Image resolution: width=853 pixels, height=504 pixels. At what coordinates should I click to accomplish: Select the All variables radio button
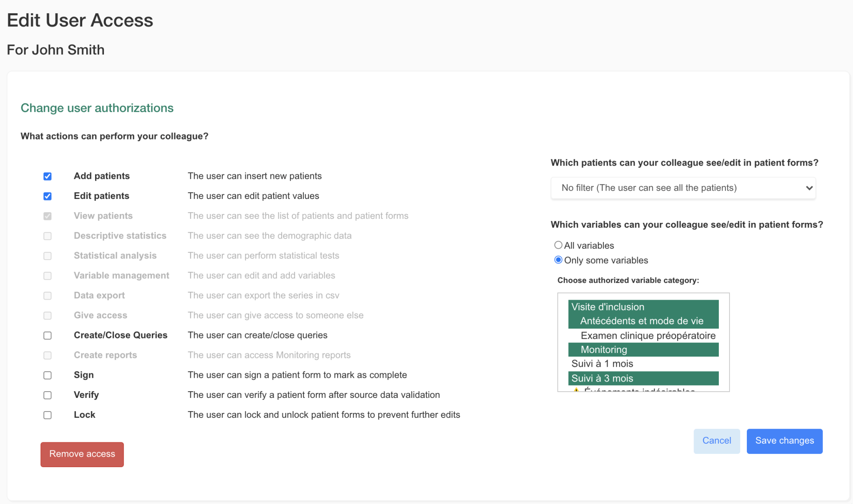tap(558, 245)
